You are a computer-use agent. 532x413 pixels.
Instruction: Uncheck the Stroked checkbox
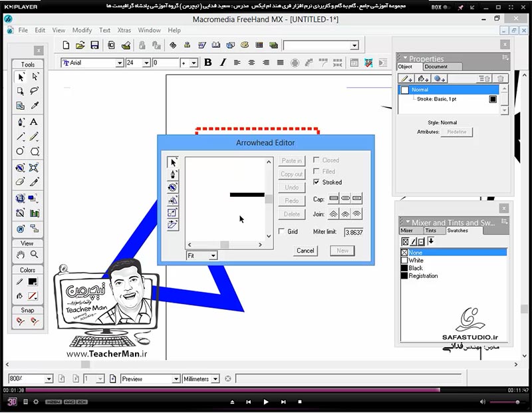[x=317, y=182]
